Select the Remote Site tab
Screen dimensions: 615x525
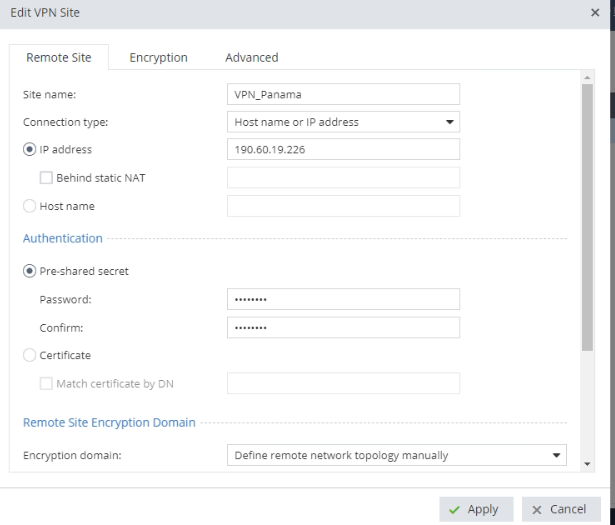[58, 58]
